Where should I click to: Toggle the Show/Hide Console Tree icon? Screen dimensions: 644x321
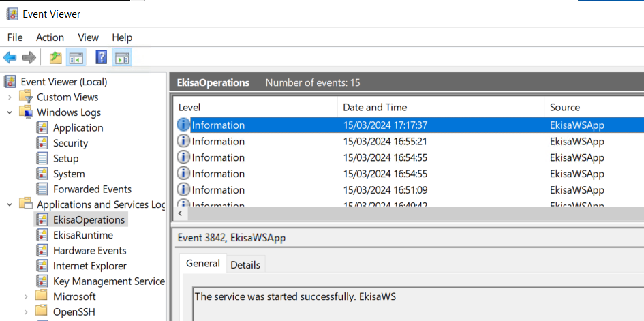click(x=76, y=58)
